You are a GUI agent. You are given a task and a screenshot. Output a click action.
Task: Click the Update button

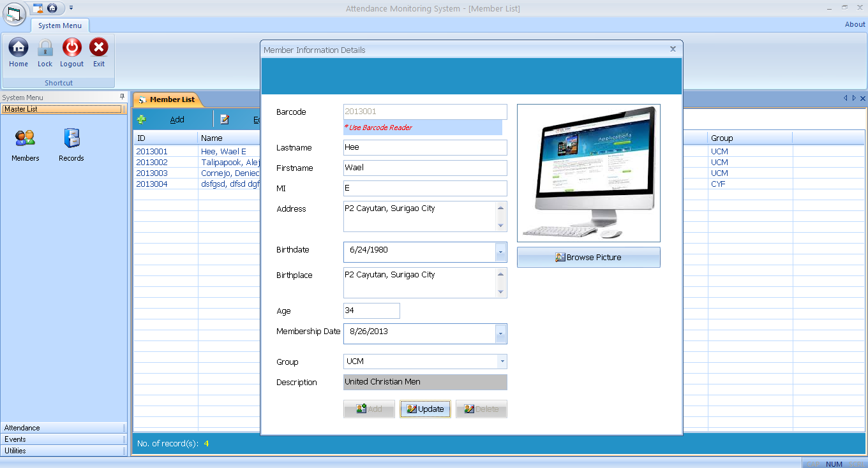pyautogui.click(x=425, y=409)
